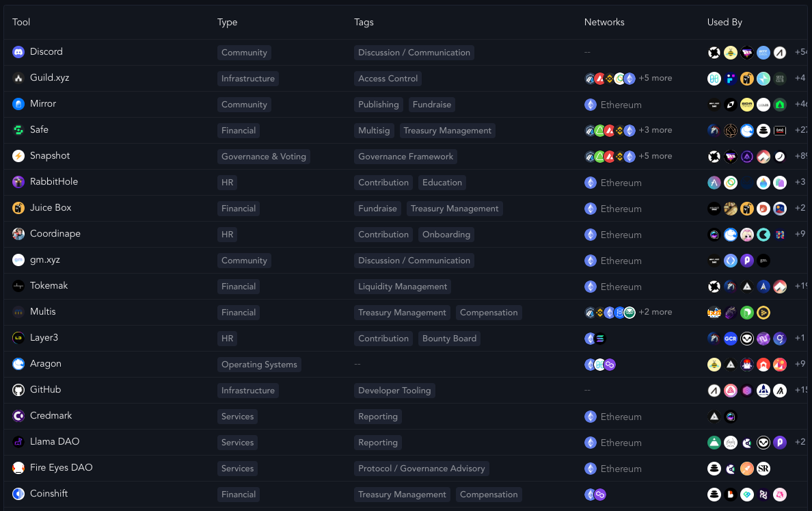Open the Aragon tool link
Viewport: 812px width, 511px height.
click(46, 364)
